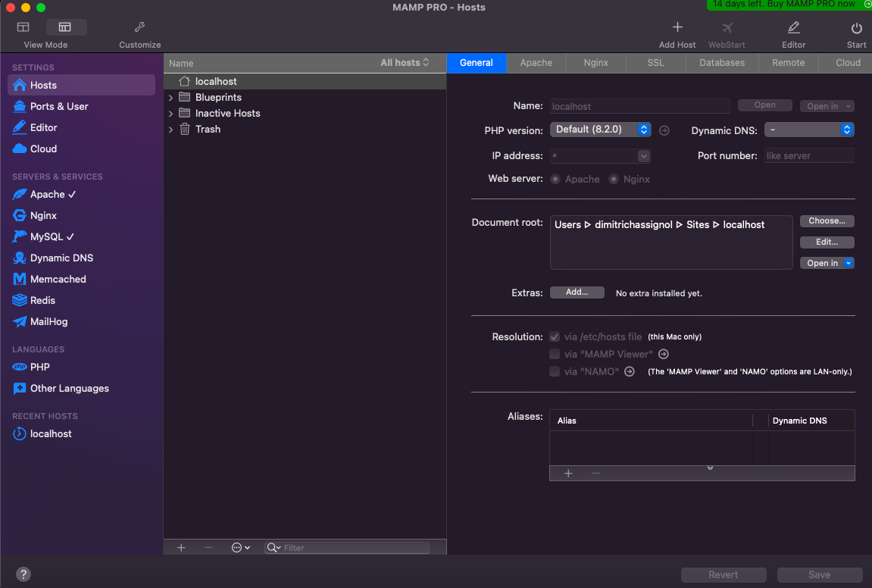The width and height of the screenshot is (872, 588).
Task: Add alias with plus under Aliases table
Action: [568, 474]
